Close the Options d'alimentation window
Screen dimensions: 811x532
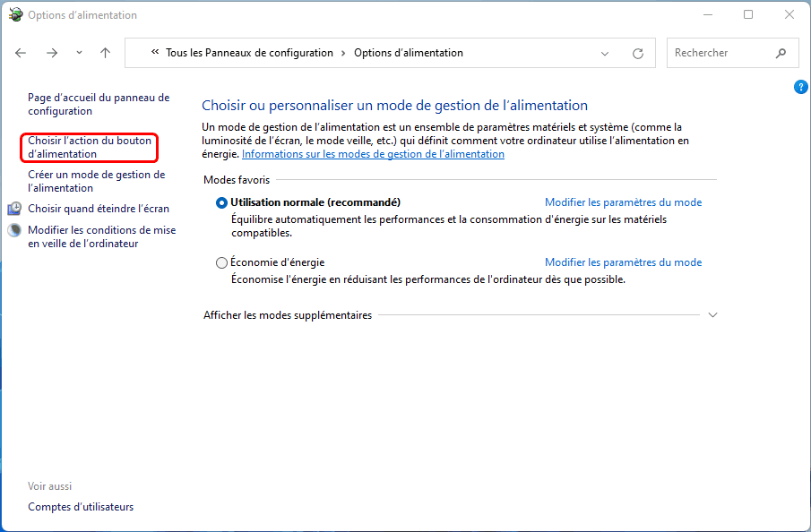pyautogui.click(x=789, y=15)
